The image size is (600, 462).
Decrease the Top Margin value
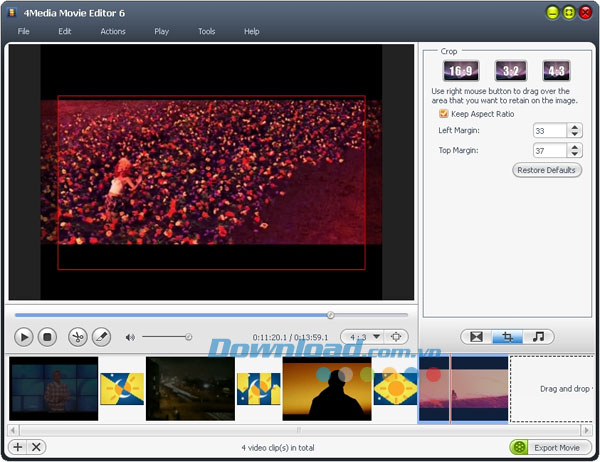(574, 154)
